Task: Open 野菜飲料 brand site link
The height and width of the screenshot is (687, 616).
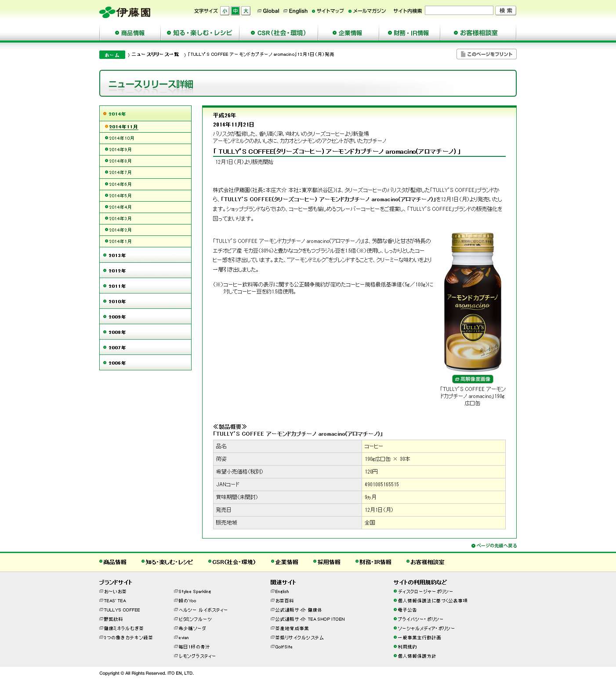Action: tap(111, 619)
